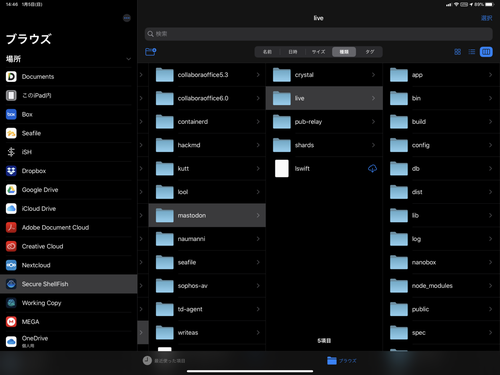The width and height of the screenshot is (500, 375).
Task: Switch to list view
Action: point(472,52)
